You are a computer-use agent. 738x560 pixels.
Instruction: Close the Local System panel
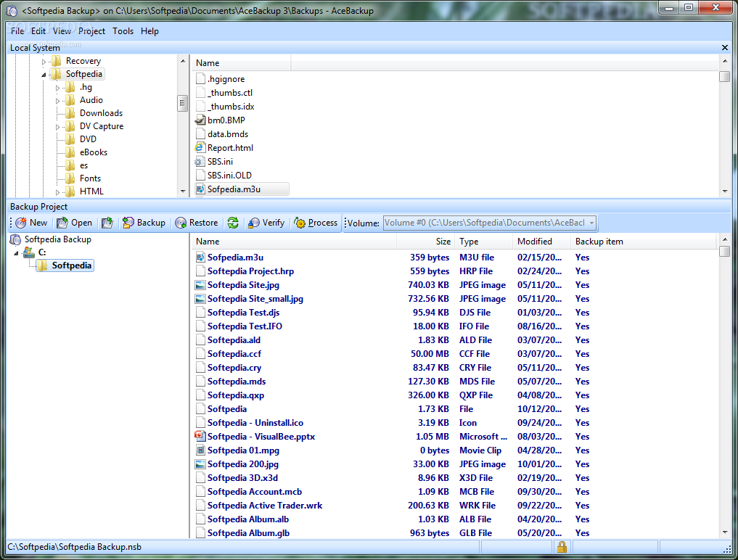725,48
